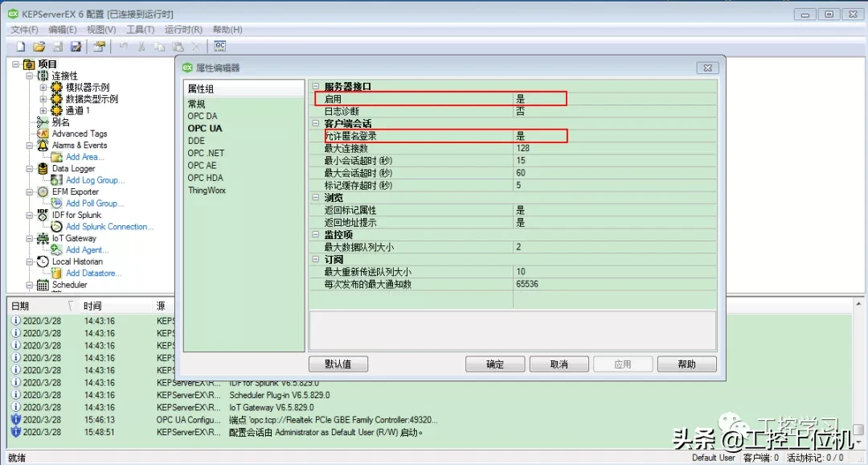Screen dimensions: 868x465
Task: Click the Open project folder icon
Action: point(39,47)
